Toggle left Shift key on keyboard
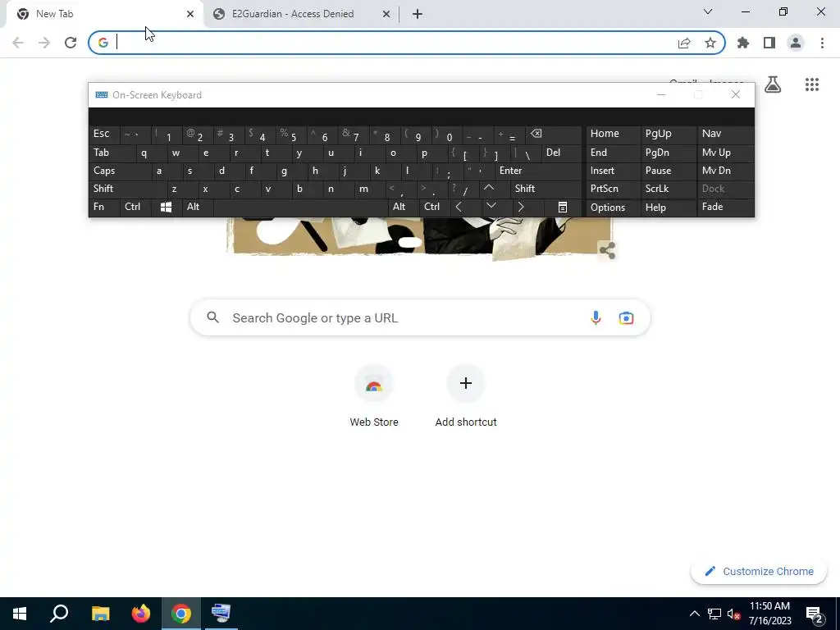The width and height of the screenshot is (840, 630). pyautogui.click(x=127, y=189)
